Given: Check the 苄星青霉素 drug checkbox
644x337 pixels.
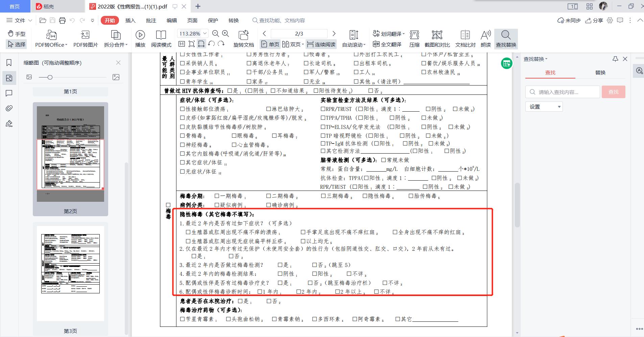Looking at the screenshot, I should coord(183,319).
